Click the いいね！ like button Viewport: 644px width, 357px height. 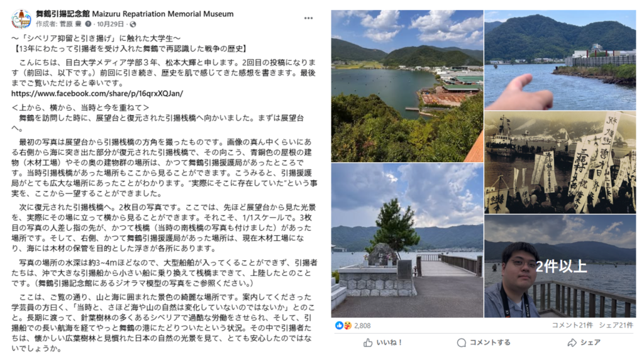coord(383,343)
